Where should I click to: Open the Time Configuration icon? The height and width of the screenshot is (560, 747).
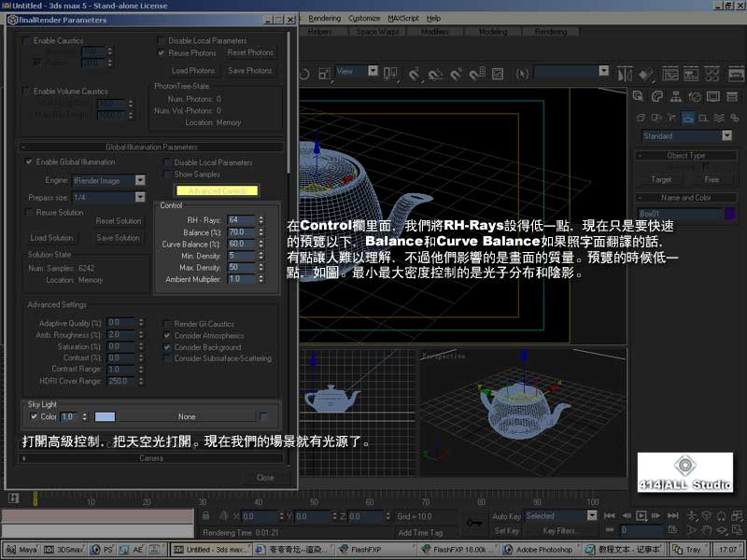672,529
